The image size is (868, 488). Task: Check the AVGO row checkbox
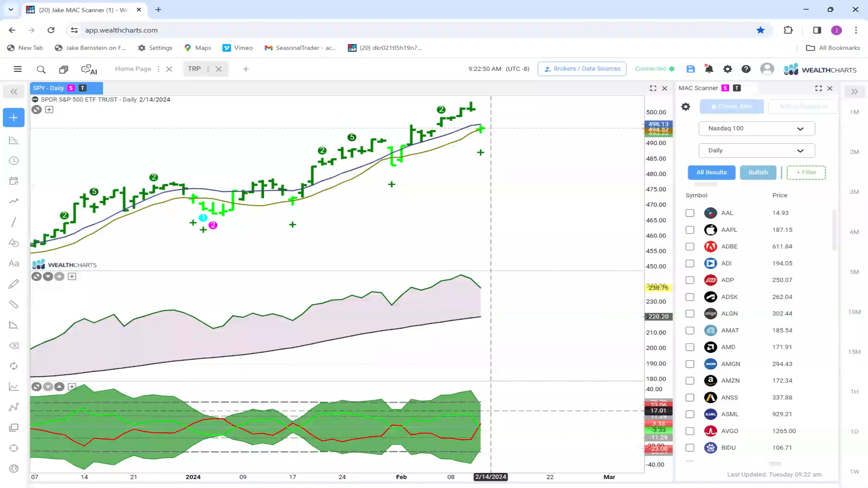[x=689, y=431]
